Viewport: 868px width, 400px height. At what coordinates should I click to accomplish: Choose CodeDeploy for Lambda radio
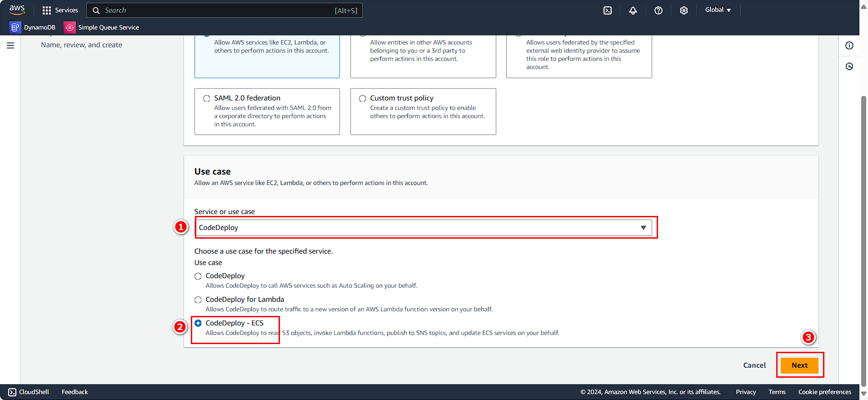(x=198, y=300)
